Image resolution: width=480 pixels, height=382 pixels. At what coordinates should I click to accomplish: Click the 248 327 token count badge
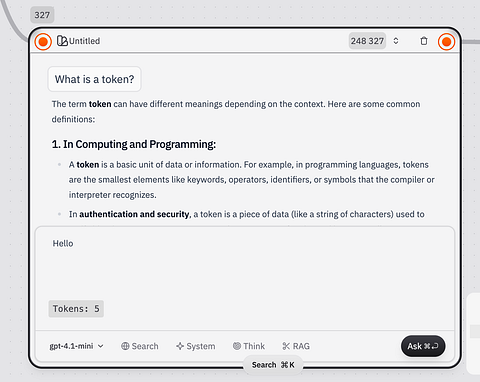tap(367, 41)
